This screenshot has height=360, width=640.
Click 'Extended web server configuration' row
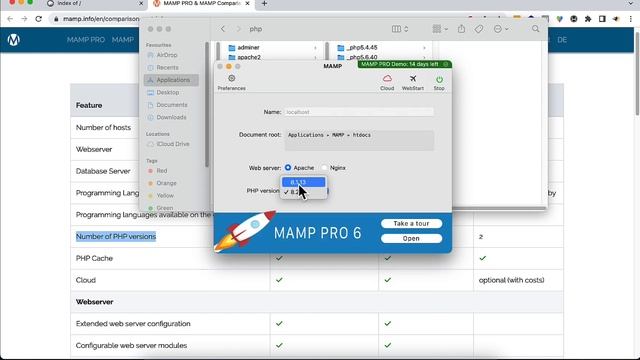pos(133,323)
